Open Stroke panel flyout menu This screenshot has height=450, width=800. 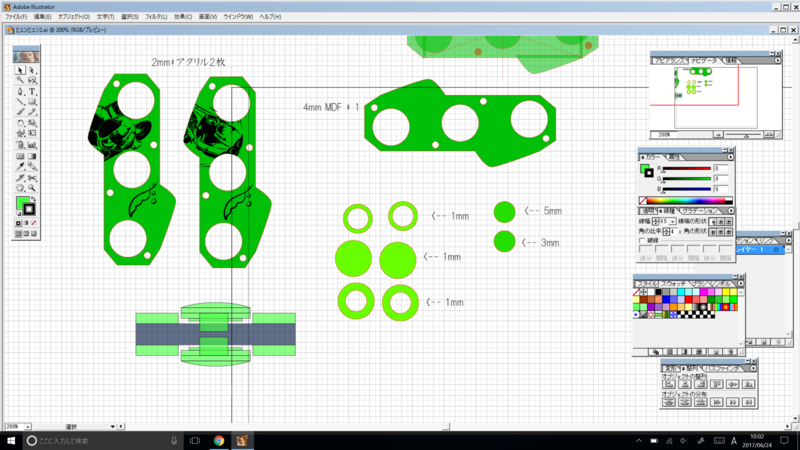point(731,211)
